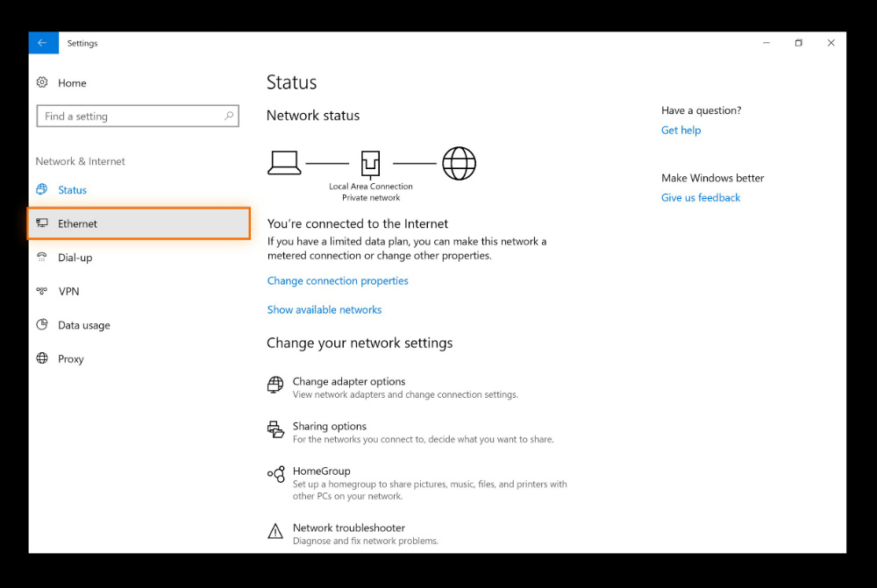Open the Ethernet settings section
Image resolution: width=877 pixels, height=588 pixels.
[x=139, y=223]
